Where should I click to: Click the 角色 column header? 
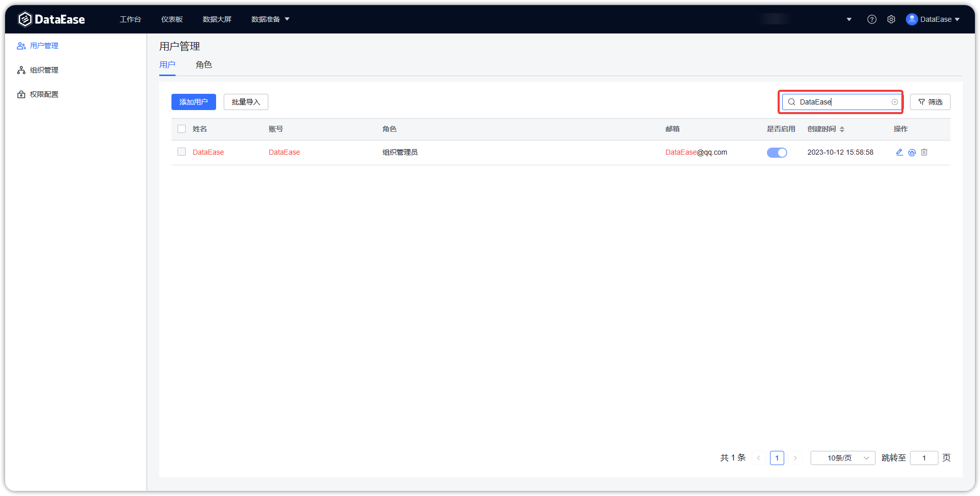pyautogui.click(x=390, y=129)
